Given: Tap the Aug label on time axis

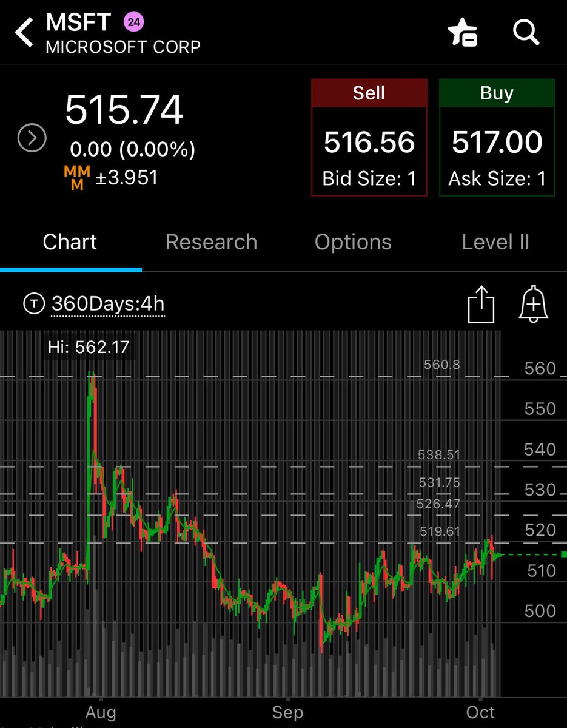Looking at the screenshot, I should (101, 712).
